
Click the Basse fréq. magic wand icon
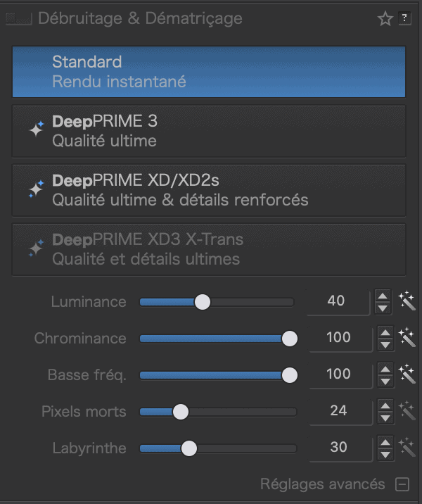point(406,374)
